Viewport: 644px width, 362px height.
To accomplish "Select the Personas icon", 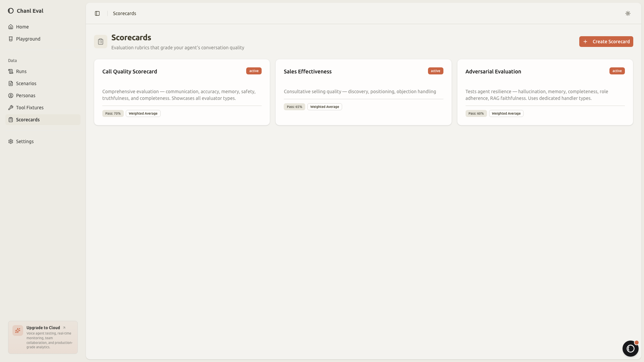I will 11,96.
